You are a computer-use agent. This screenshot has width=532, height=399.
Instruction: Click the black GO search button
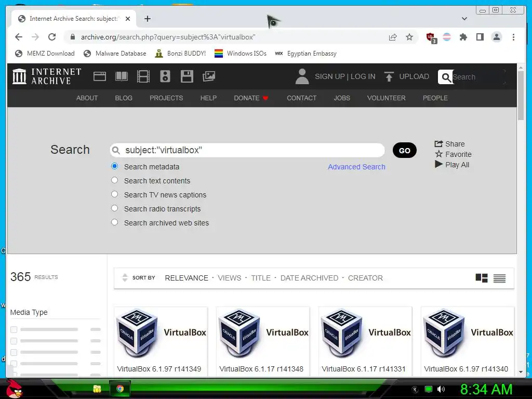pyautogui.click(x=404, y=150)
